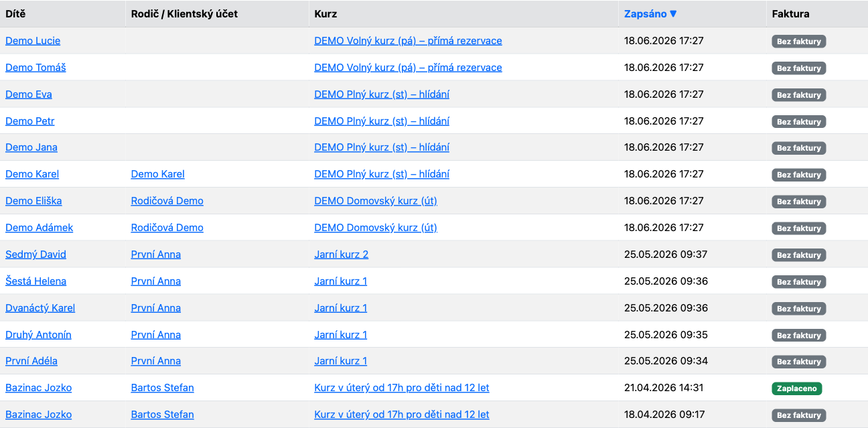Click the green Zaplaceno invoice badge
This screenshot has height=428, width=868.
pos(796,388)
